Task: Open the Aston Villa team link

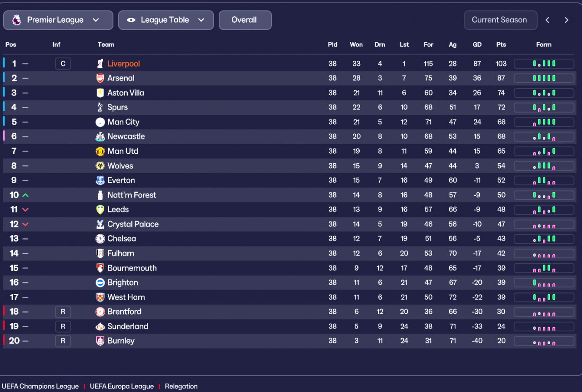Action: tap(125, 93)
